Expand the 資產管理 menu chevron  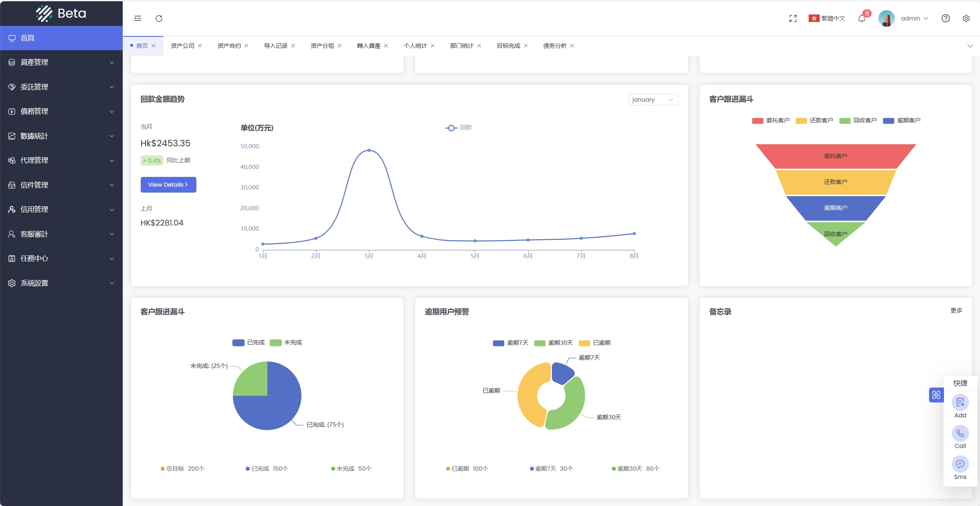[112, 62]
